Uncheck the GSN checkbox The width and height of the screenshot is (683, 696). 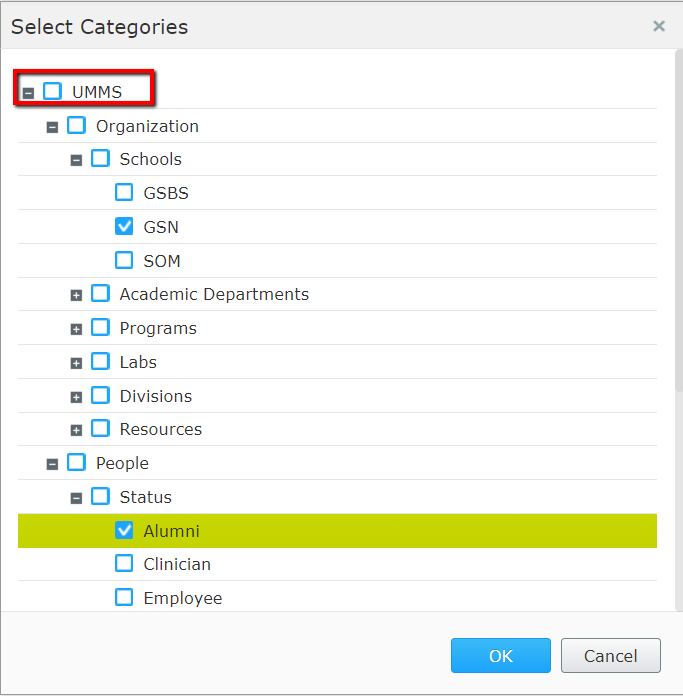pos(124,226)
